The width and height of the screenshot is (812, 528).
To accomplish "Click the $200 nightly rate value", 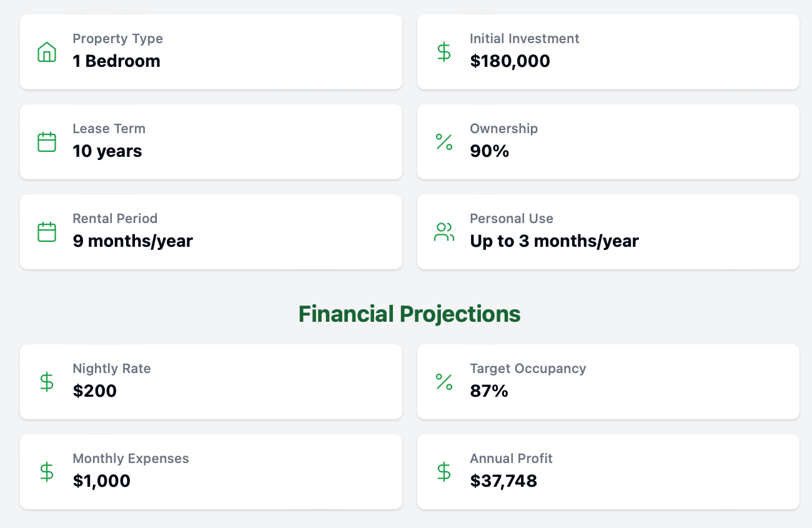I will coord(95,391).
